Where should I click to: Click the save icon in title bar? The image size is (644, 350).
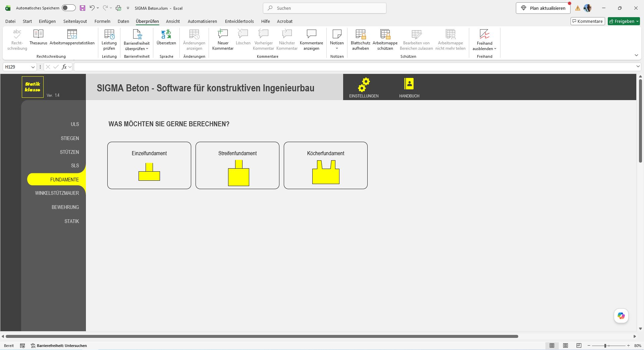pyautogui.click(x=82, y=8)
